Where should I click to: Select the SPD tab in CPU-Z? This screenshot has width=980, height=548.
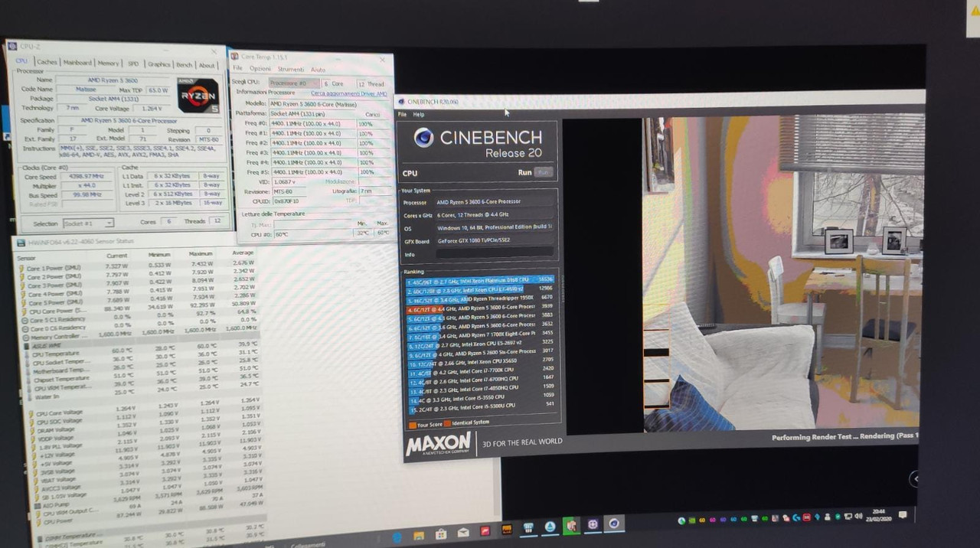tap(133, 64)
